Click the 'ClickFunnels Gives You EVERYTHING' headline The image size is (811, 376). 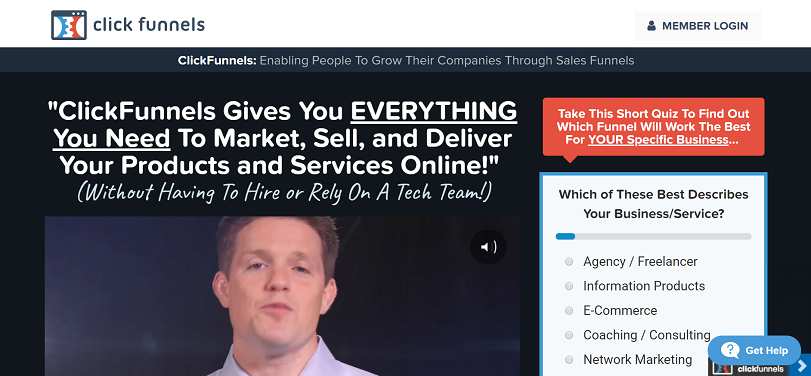(282, 138)
